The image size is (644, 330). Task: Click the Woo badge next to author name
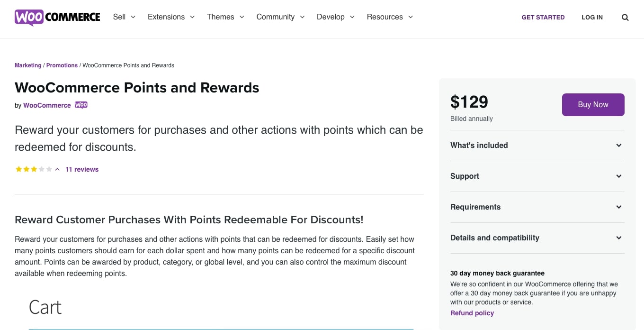(81, 105)
